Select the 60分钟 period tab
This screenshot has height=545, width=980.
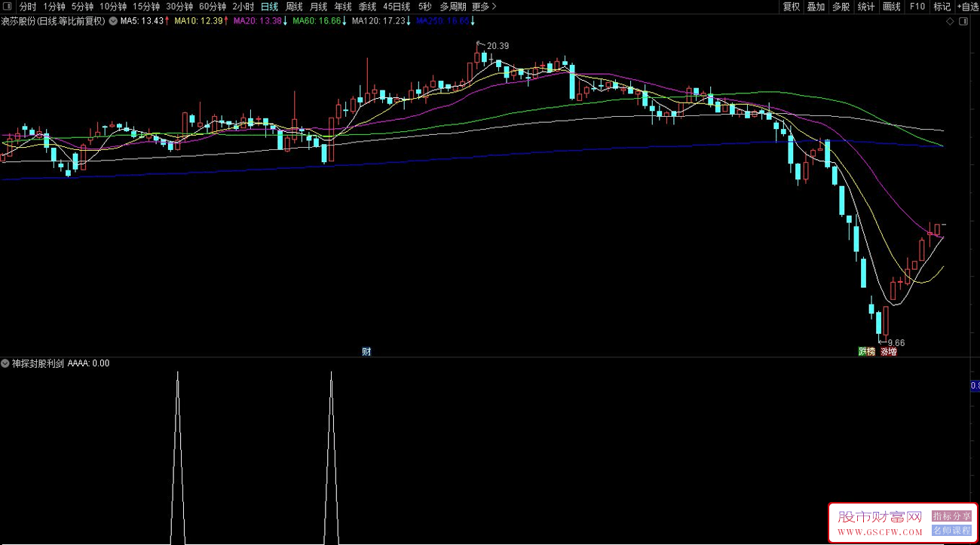(213, 7)
